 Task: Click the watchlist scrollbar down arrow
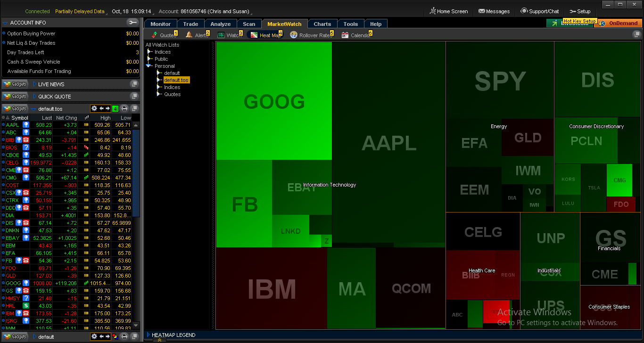pyautogui.click(x=136, y=325)
